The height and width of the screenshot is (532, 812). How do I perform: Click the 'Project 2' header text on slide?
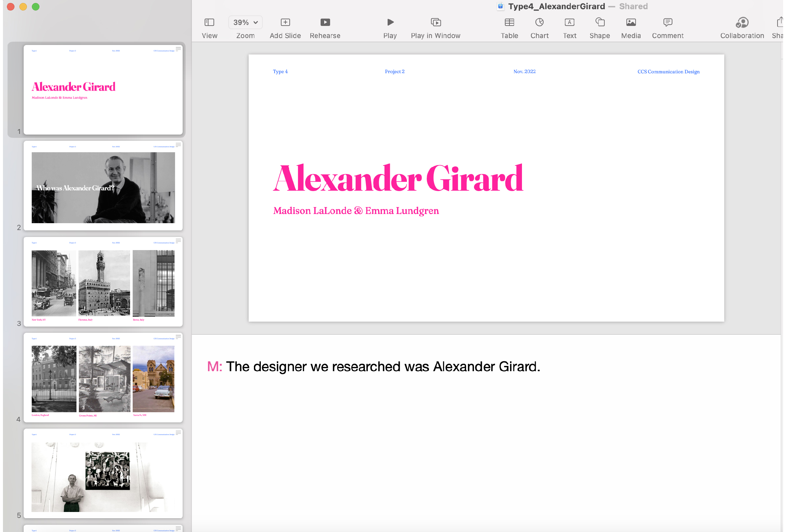[395, 72]
